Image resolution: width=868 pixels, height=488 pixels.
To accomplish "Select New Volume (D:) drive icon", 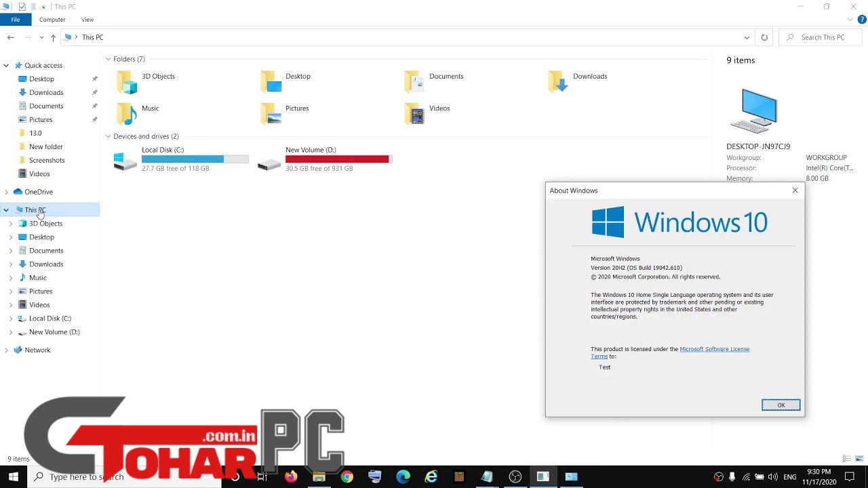I will tap(269, 163).
